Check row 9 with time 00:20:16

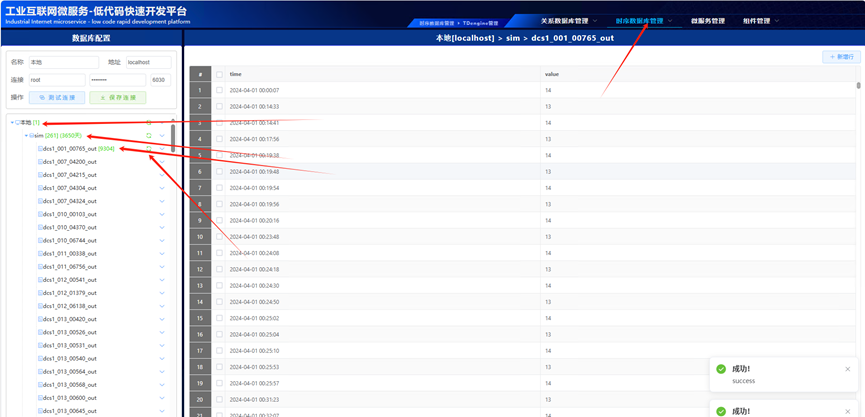pyautogui.click(x=220, y=221)
